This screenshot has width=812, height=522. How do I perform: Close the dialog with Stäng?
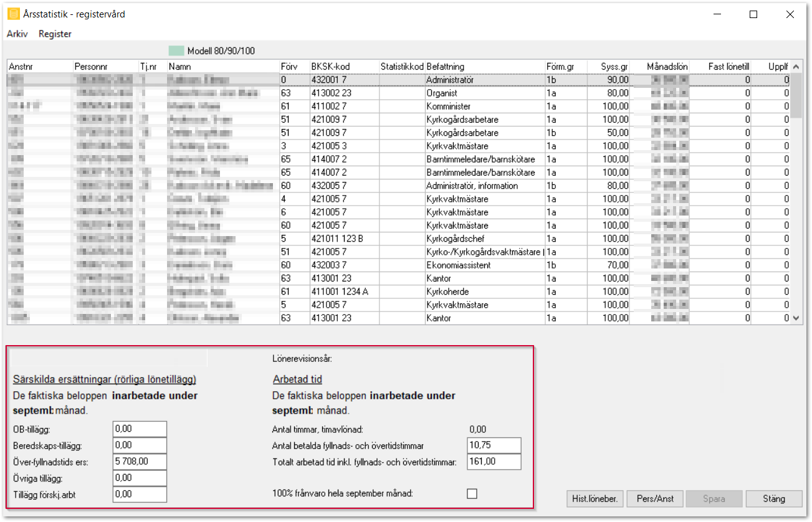coord(773,499)
